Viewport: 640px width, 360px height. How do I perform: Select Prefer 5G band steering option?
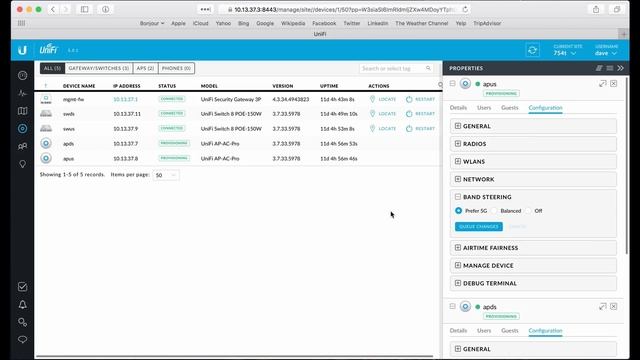(x=458, y=211)
